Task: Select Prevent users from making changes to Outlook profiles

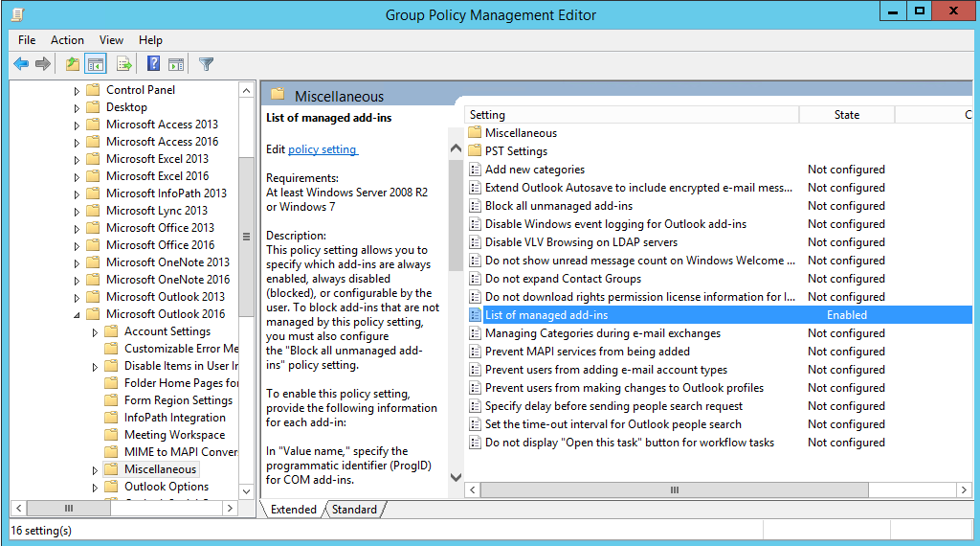Action: click(x=624, y=388)
